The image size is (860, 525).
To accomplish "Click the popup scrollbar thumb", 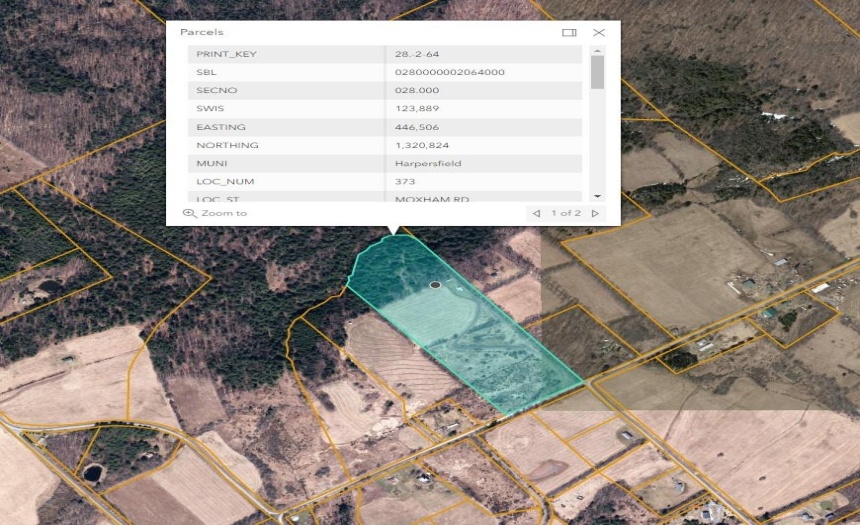I will (x=597, y=72).
